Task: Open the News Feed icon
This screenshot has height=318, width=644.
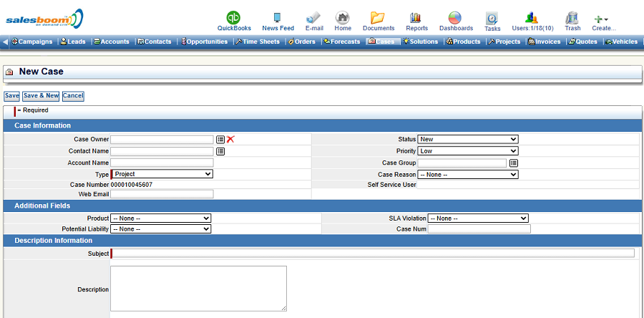Action: coord(278,18)
